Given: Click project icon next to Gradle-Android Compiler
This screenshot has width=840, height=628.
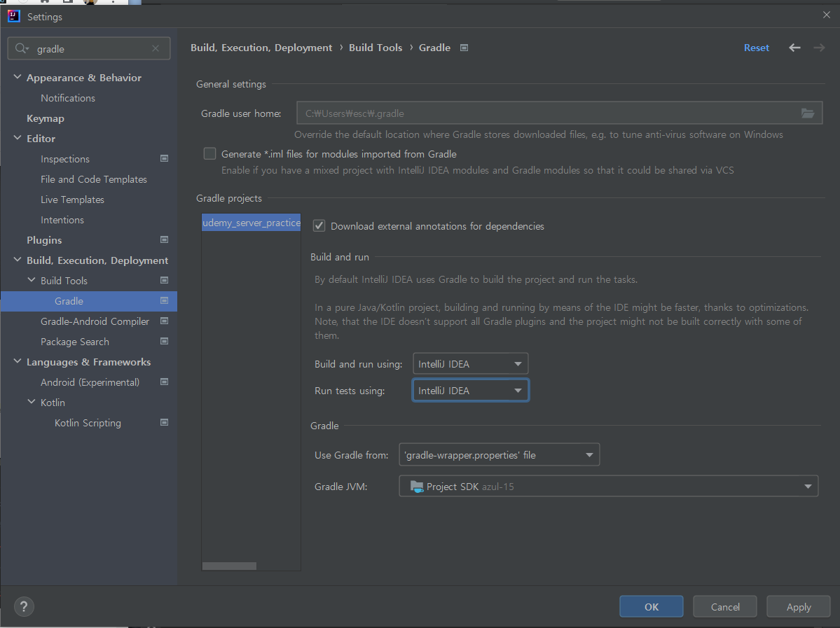Looking at the screenshot, I should (165, 321).
